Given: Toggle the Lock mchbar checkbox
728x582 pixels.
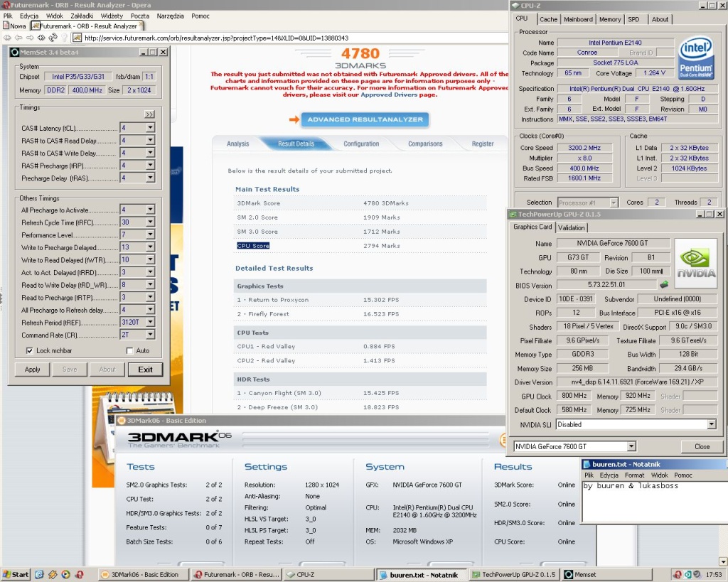Looking at the screenshot, I should pos(30,351).
